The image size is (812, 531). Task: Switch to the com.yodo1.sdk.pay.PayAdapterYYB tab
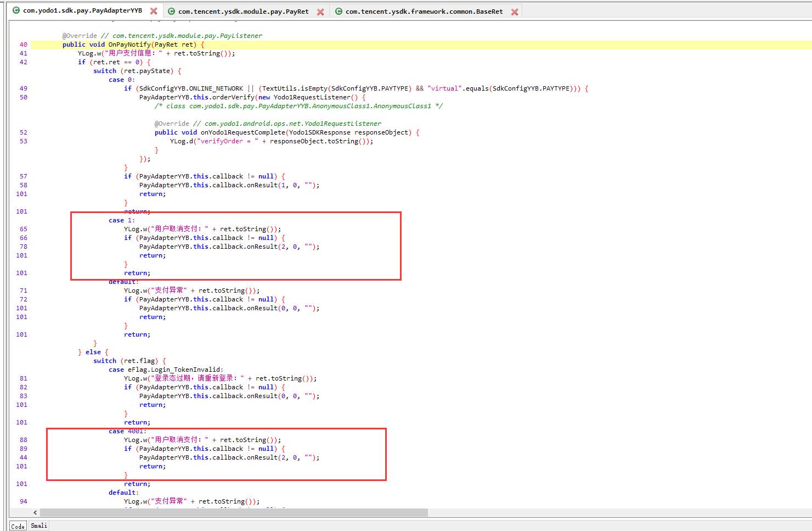pos(82,10)
